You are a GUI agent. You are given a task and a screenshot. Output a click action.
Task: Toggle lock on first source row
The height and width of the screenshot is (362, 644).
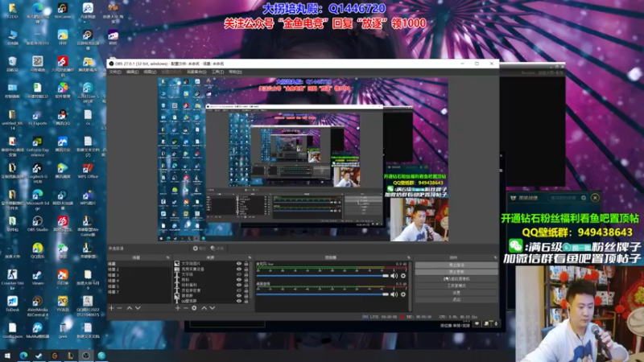click(x=246, y=264)
